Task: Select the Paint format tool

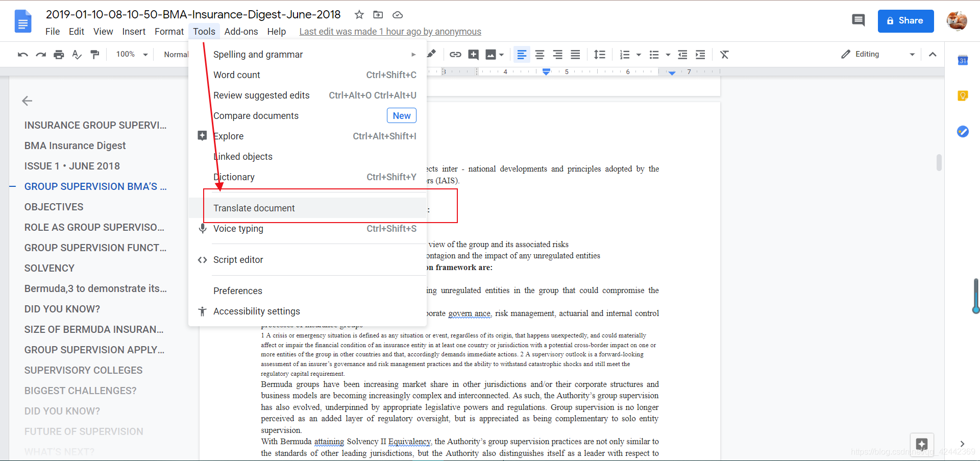Action: (95, 55)
